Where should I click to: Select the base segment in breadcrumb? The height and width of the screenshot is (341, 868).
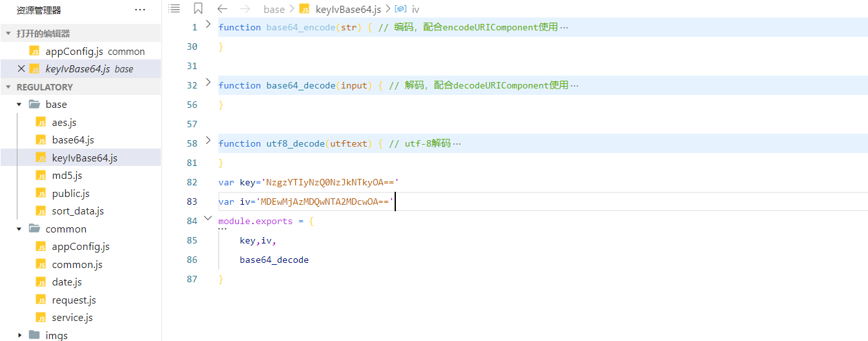tap(274, 9)
